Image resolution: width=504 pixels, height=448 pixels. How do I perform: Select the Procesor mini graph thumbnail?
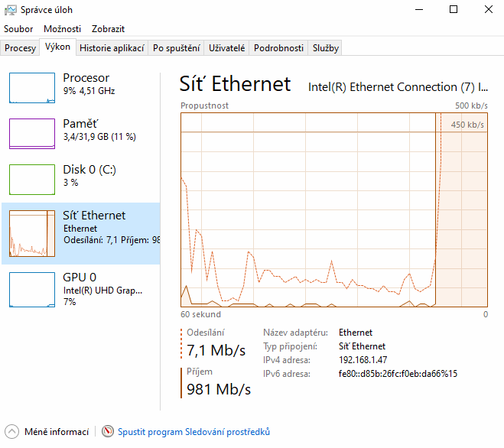[x=32, y=88]
